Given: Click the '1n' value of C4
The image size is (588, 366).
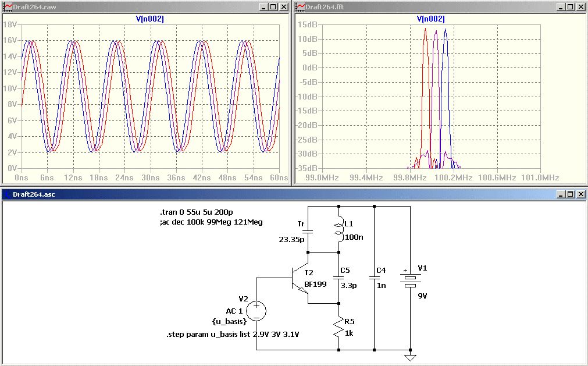Looking at the screenshot, I should tap(382, 285).
